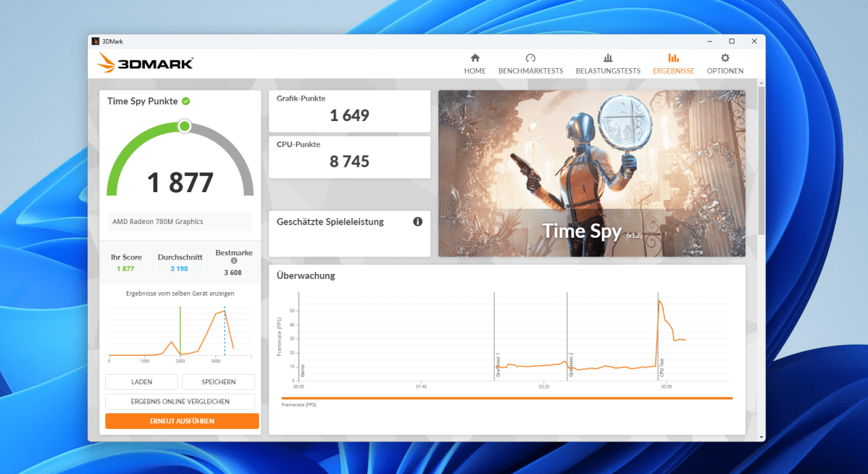
Task: Click the green checkmark beside Time Spy Punkte
Action: point(184,101)
